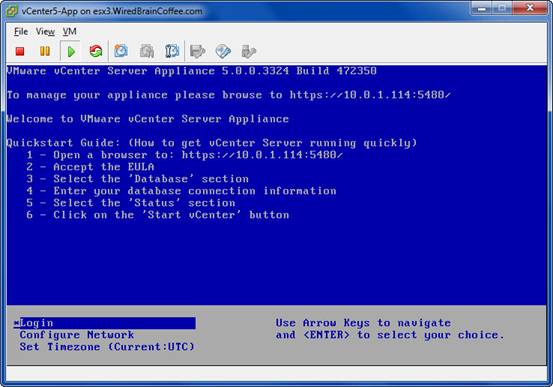Click the Revert to snapshot icon
The height and width of the screenshot is (387, 553).
(147, 52)
